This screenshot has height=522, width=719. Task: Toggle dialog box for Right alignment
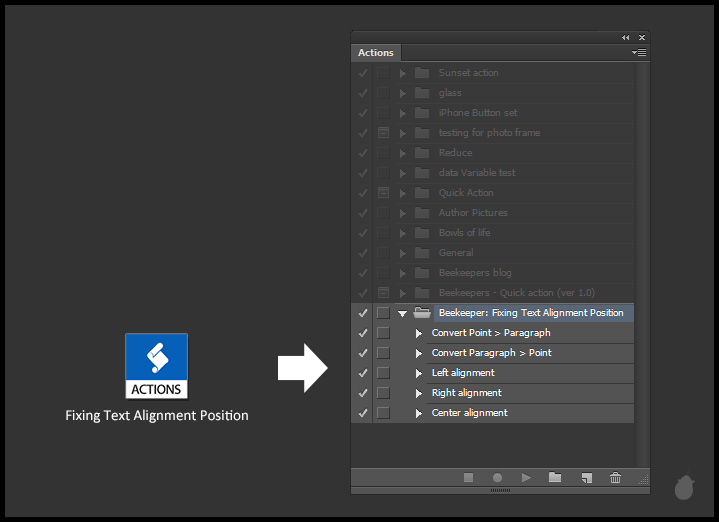(x=383, y=393)
